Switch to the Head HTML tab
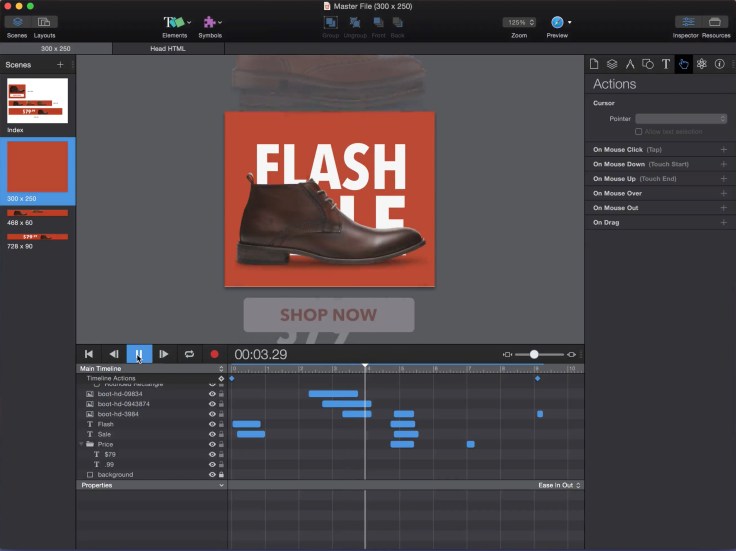Viewport: 736px width, 551px height. click(169, 48)
